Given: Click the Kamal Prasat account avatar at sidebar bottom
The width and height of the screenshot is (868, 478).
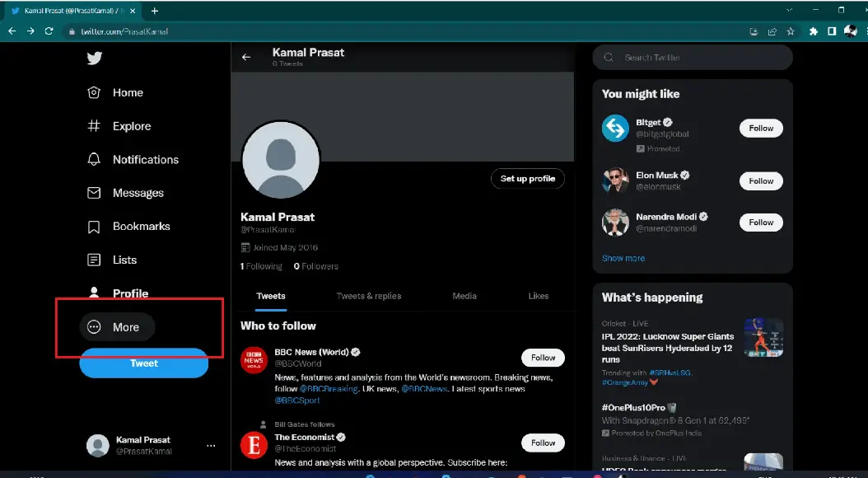Looking at the screenshot, I should coord(98,445).
